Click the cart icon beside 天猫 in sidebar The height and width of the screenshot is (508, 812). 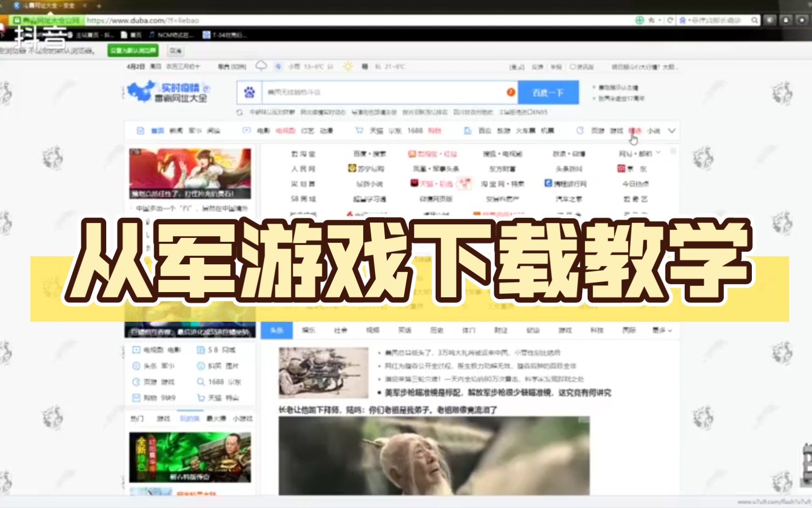click(201, 398)
